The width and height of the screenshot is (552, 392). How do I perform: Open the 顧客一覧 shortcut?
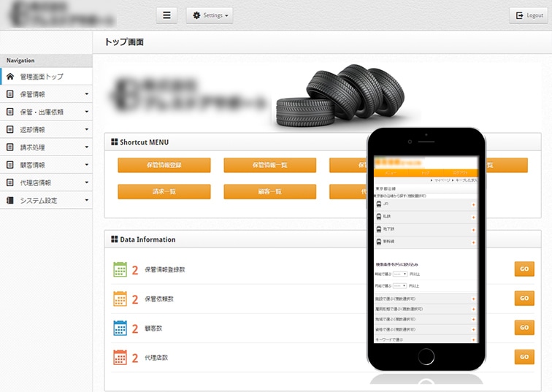[269, 192]
